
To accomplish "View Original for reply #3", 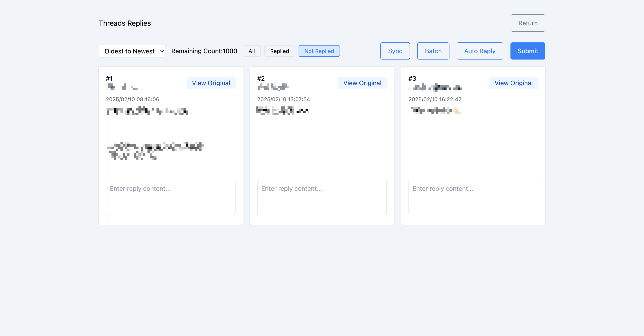I will [513, 83].
